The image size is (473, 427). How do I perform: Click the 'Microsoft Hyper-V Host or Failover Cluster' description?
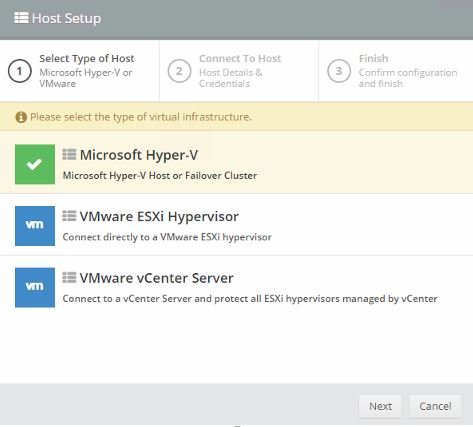coord(160,176)
